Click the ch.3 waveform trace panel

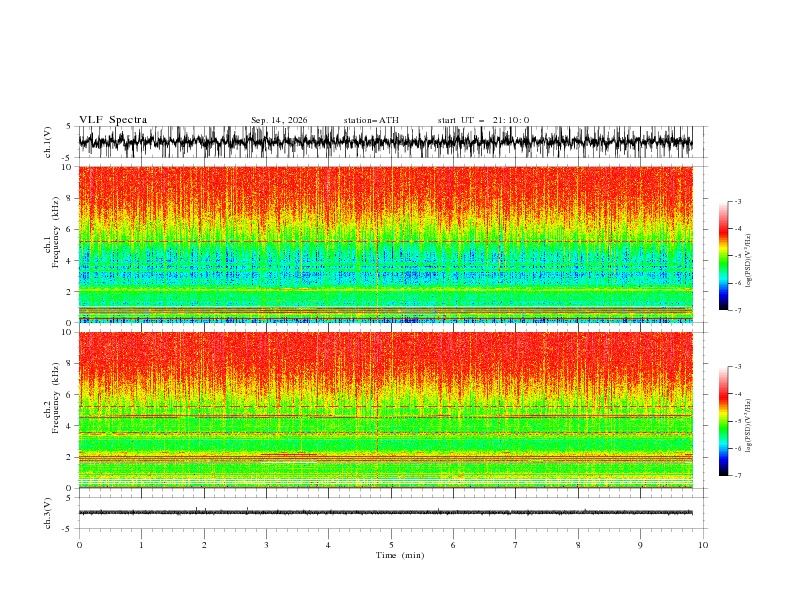point(386,513)
